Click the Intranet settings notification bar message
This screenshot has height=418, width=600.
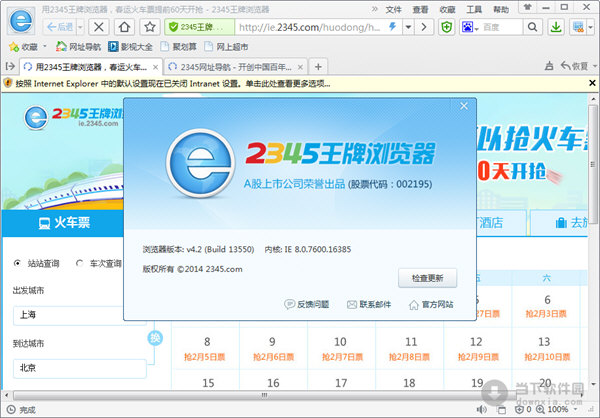[x=172, y=83]
